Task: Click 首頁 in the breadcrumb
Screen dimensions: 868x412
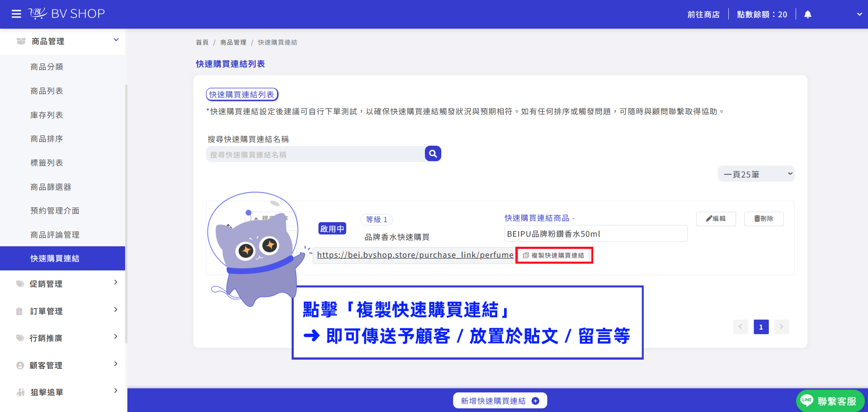Action: pyautogui.click(x=202, y=42)
